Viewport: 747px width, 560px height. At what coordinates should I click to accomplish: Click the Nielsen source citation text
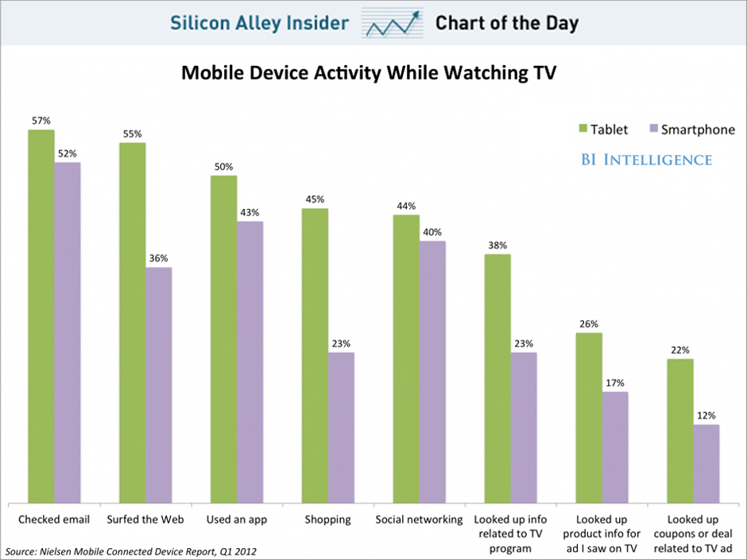(131, 550)
